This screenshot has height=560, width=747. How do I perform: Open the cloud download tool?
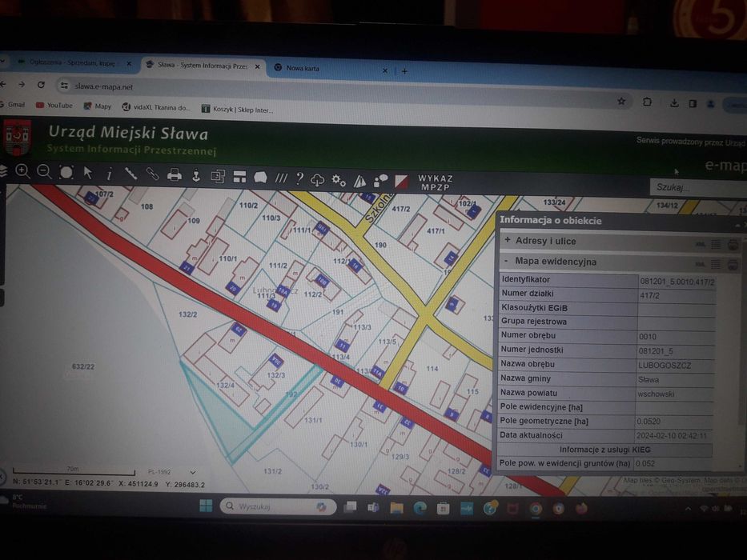pos(317,179)
